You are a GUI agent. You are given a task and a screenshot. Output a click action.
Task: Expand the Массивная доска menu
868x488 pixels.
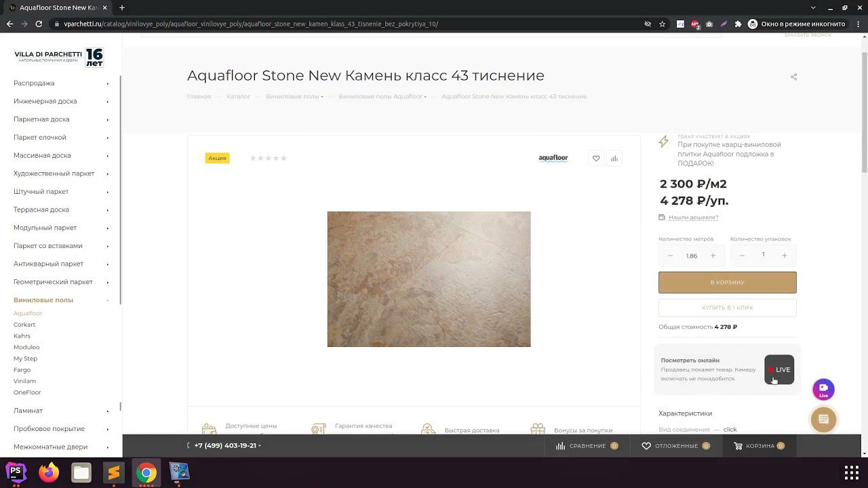pos(108,156)
